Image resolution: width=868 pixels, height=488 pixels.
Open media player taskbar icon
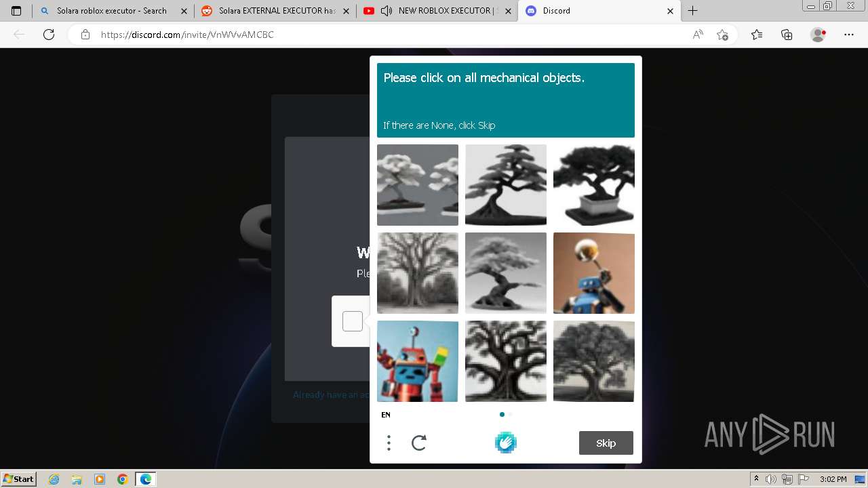[100, 479]
